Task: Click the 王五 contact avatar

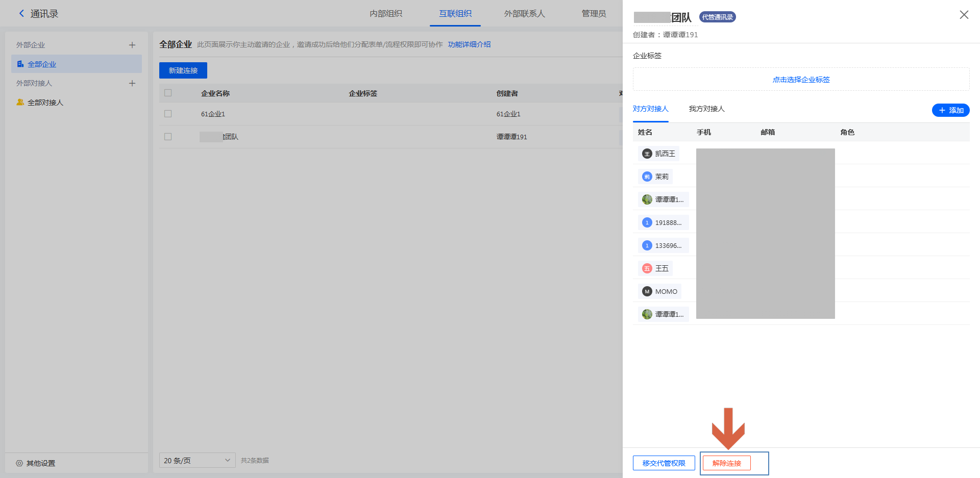Action: point(647,268)
